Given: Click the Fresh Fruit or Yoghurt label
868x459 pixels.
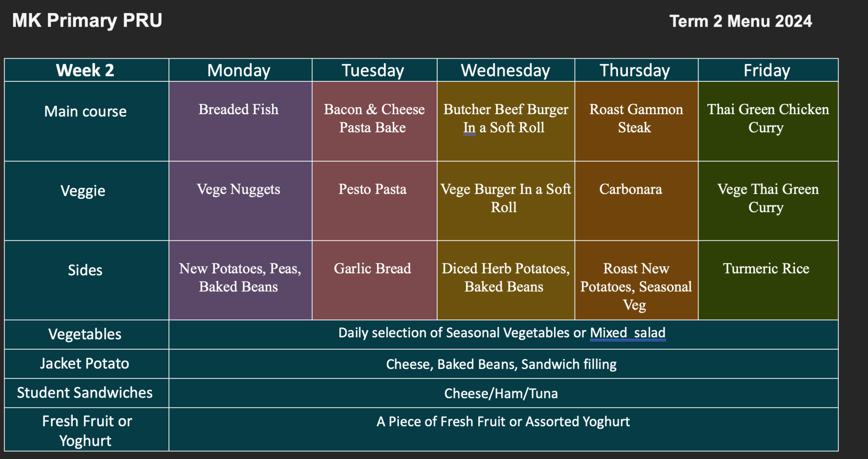Looking at the screenshot, I should coord(86,430).
